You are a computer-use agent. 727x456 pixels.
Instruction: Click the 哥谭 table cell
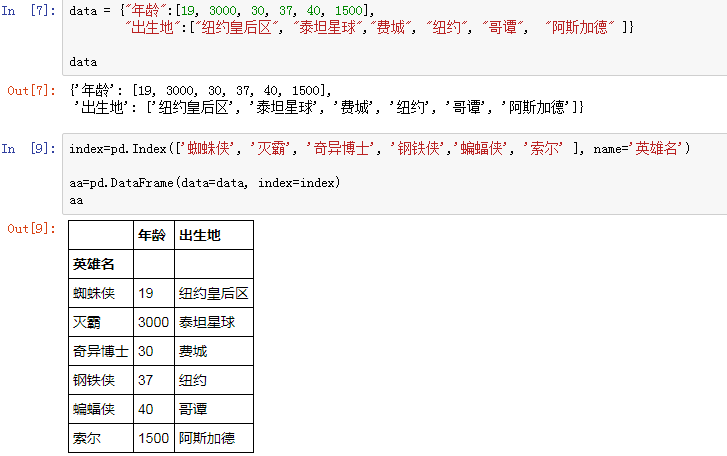click(214, 409)
